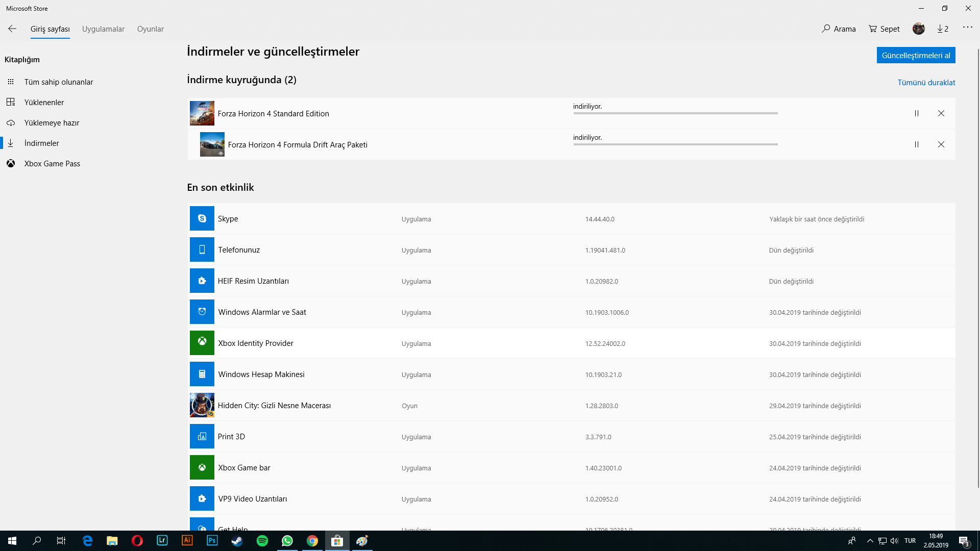Viewport: 980px width, 551px height.
Task: Click the VP9 Video Uzantıları icon
Action: 202,498
